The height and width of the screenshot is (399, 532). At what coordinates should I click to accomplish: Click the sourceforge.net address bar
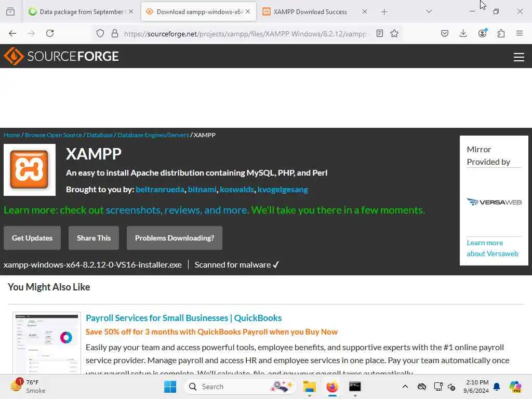point(245,34)
